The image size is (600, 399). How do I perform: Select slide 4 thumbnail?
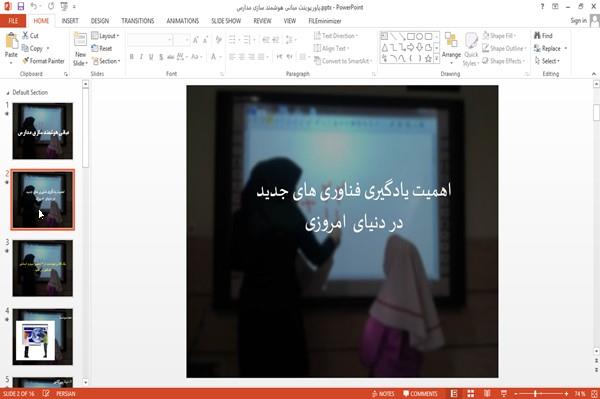(42, 337)
